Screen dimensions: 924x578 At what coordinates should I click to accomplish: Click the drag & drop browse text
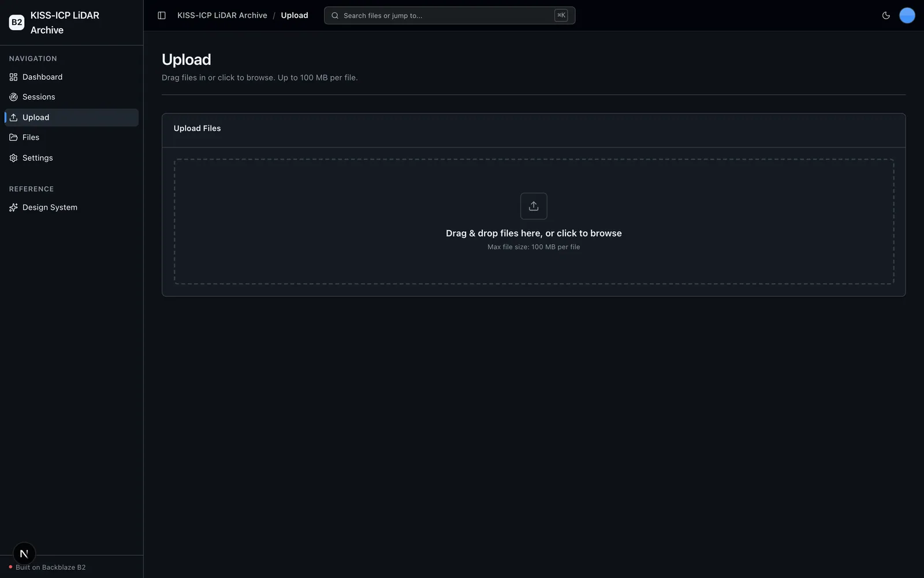pos(534,234)
